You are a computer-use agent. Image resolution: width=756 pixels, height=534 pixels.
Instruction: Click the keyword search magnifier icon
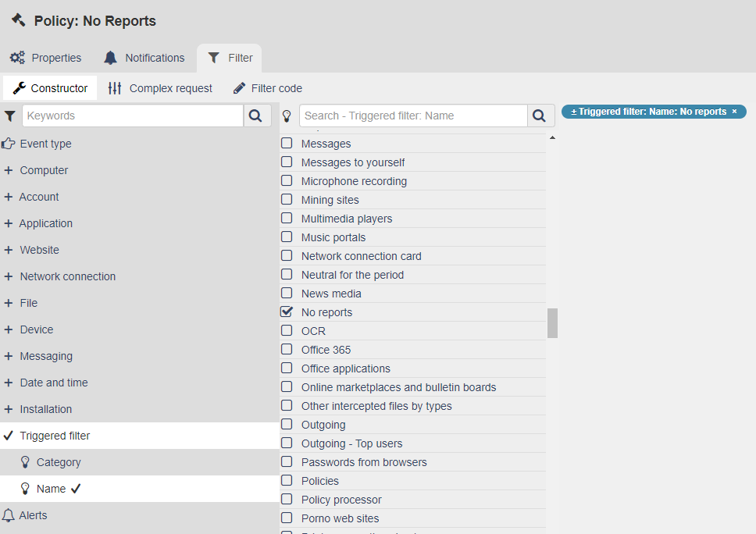[255, 116]
